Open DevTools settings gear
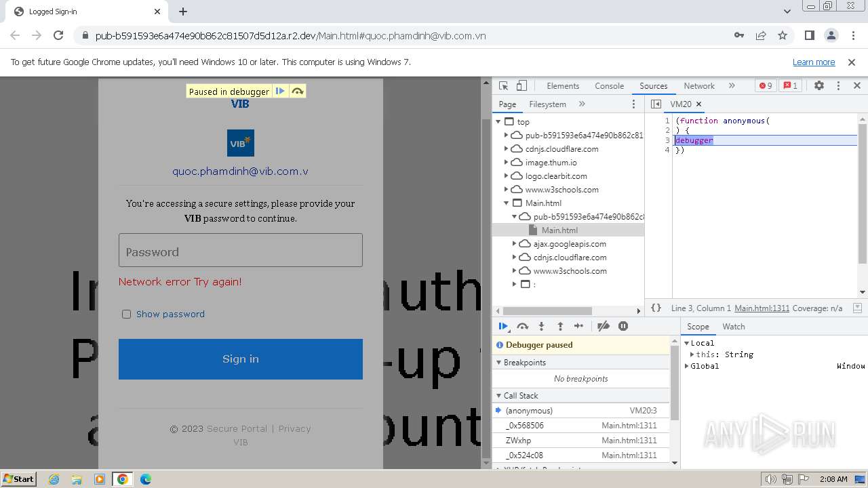 click(x=819, y=85)
